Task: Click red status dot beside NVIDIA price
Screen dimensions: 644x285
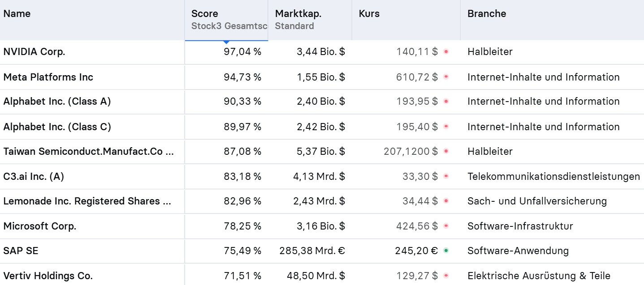Action: [x=446, y=52]
